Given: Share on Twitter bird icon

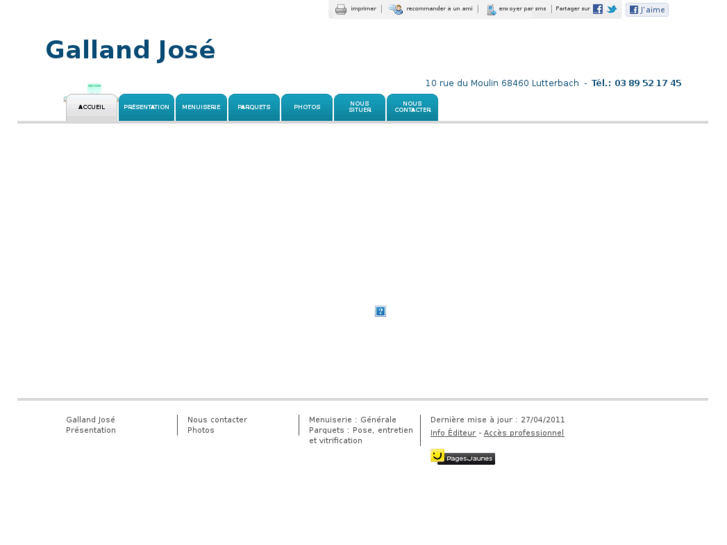Looking at the screenshot, I should point(612,9).
